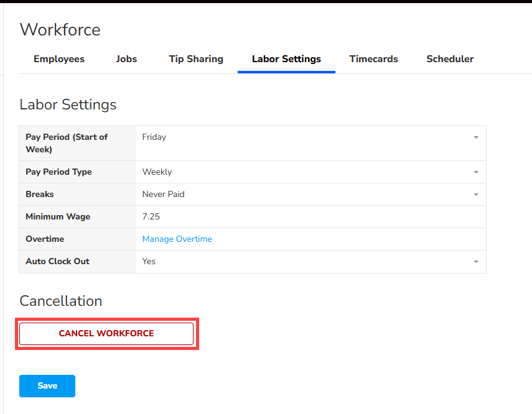This screenshot has width=532, height=414.
Task: Open the dropdown showing Never Paid
Action: point(305,195)
